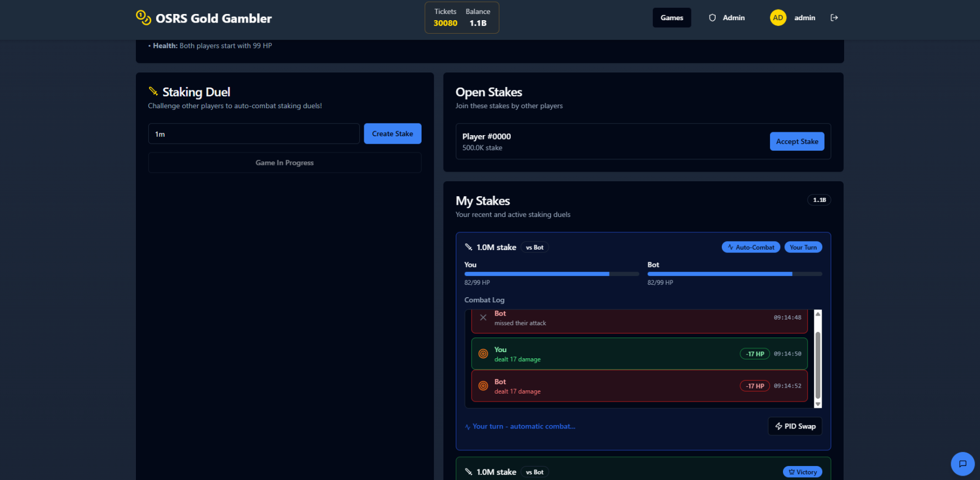Image resolution: width=980 pixels, height=480 pixels.
Task: Click the Balance 1.1B value
Action: click(478, 24)
